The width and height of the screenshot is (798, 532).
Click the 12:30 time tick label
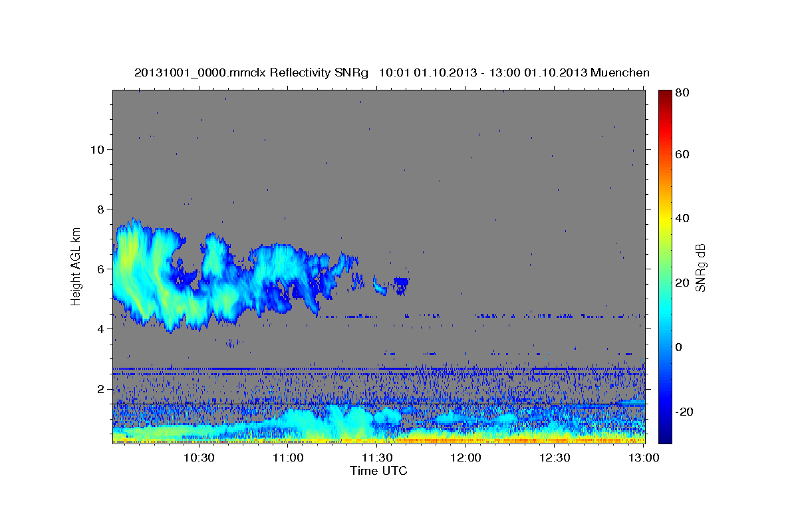(x=555, y=458)
